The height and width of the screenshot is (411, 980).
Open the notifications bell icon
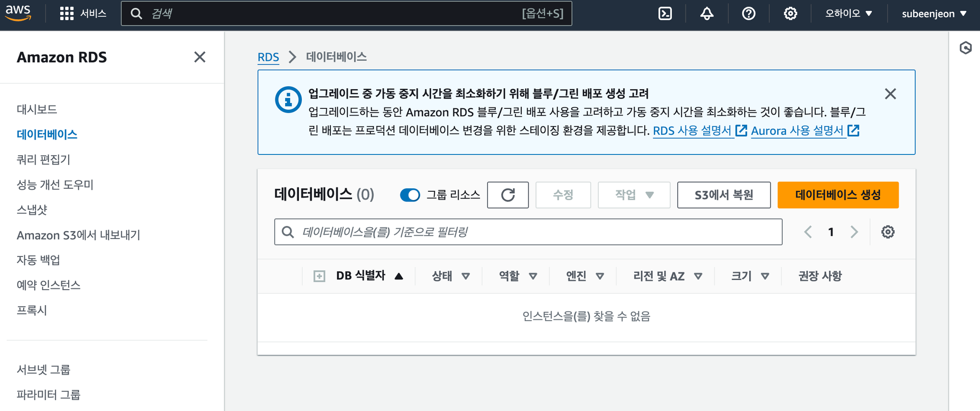[x=707, y=13]
